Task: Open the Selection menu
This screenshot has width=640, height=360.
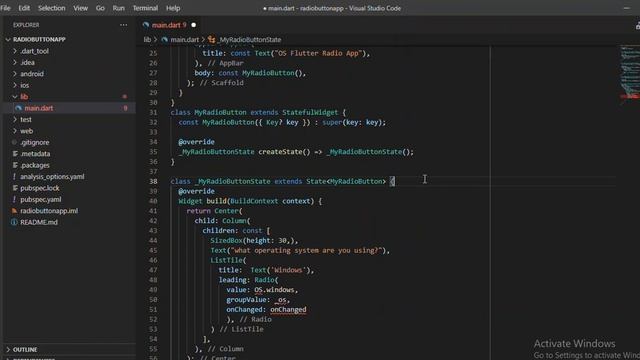Action: point(51,8)
